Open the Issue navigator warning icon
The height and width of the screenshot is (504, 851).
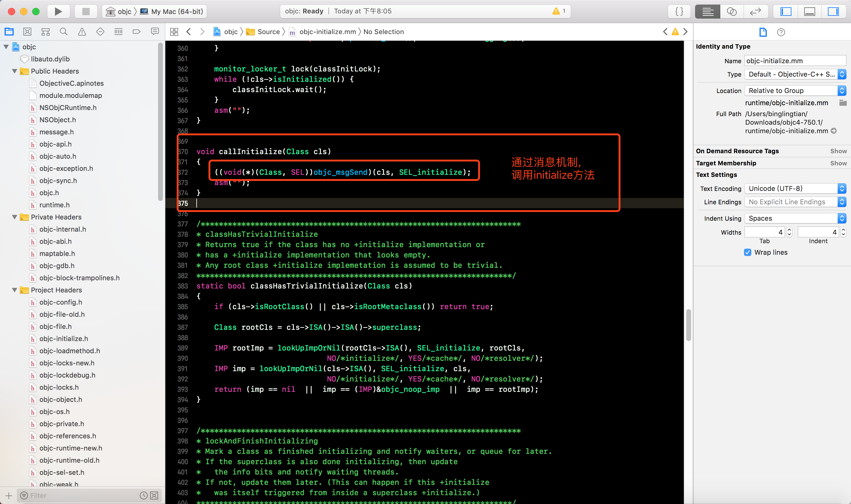point(82,32)
